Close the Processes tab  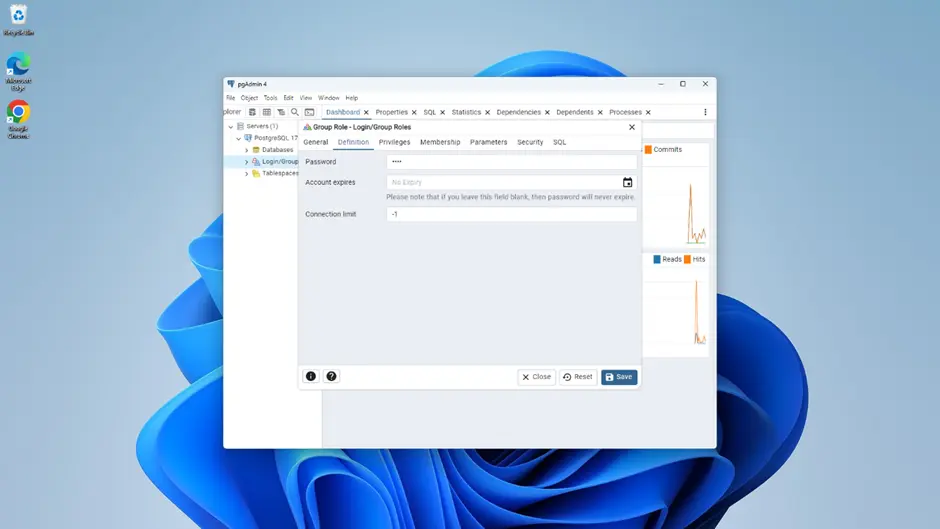point(648,112)
